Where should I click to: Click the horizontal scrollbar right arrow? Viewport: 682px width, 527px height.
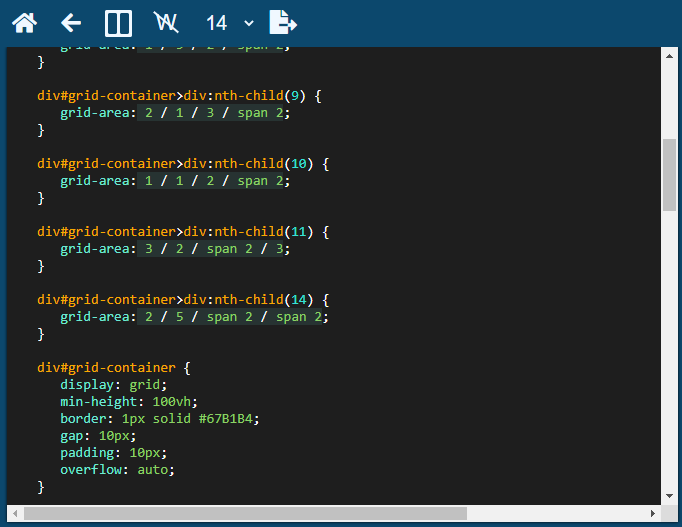click(x=653, y=514)
